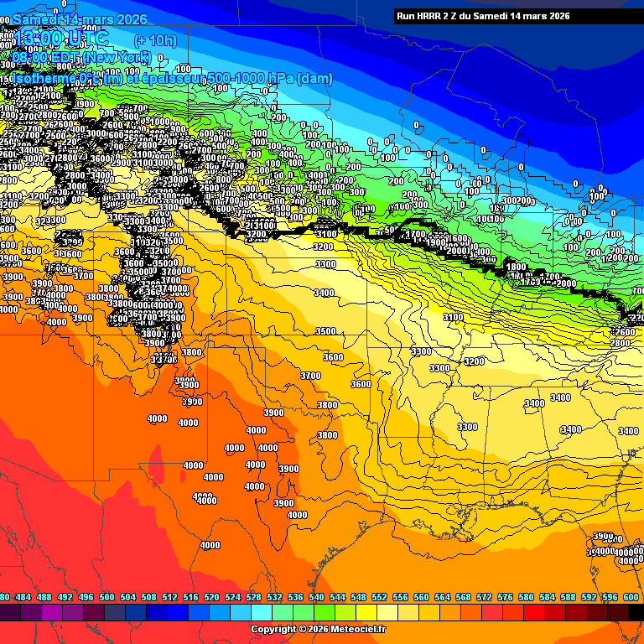Select the yellow 552 legend swatch
This screenshot has width=644, height=644.
point(387,613)
